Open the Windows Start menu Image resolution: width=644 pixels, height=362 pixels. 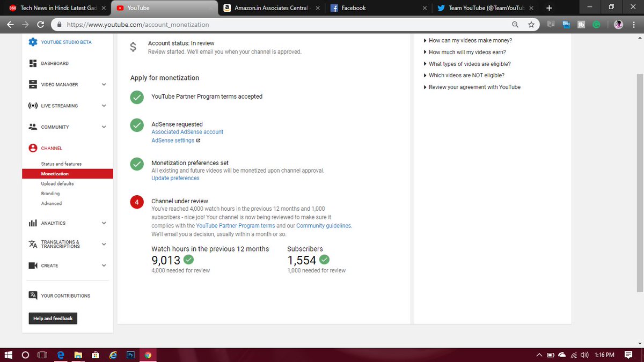click(8, 354)
